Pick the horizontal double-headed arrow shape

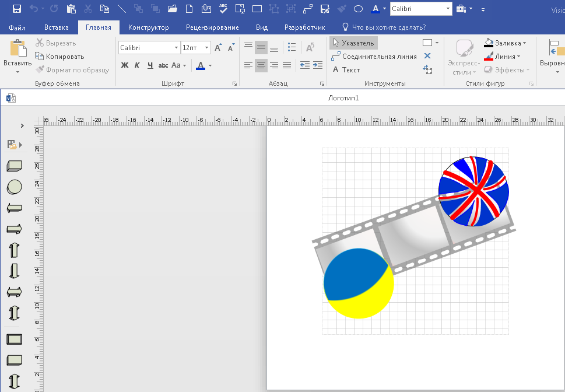(15, 292)
